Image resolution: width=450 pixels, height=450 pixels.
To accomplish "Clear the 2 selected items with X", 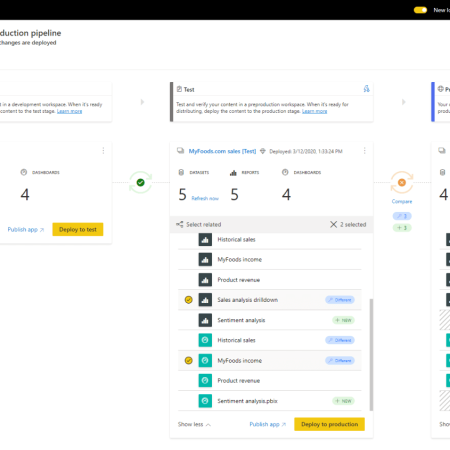I will pyautogui.click(x=333, y=224).
